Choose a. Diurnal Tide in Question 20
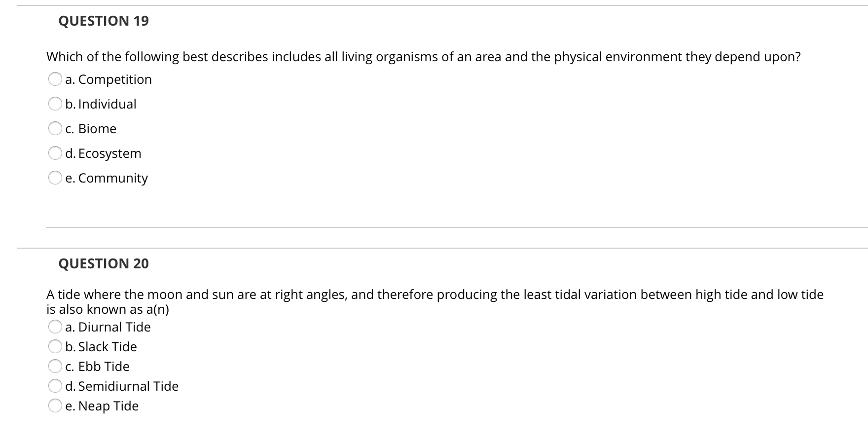This screenshot has height=443, width=868. [56, 327]
